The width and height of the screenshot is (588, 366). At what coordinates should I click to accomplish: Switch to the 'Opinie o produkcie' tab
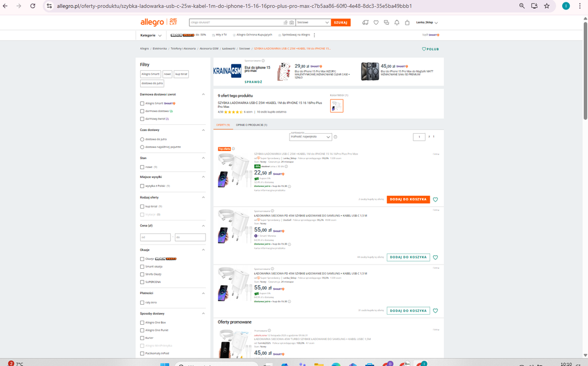tap(251, 125)
